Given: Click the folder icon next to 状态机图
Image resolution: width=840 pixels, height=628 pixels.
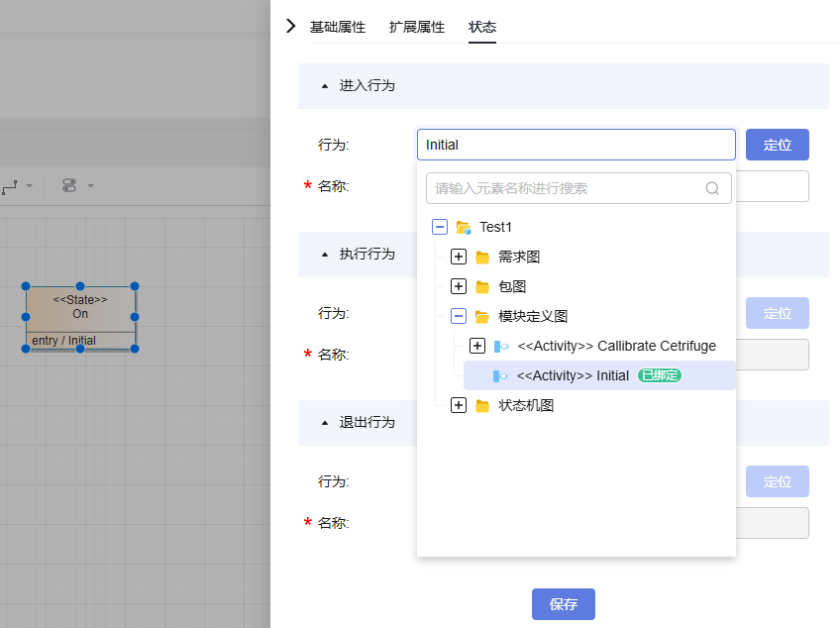Looking at the screenshot, I should click(482, 406).
